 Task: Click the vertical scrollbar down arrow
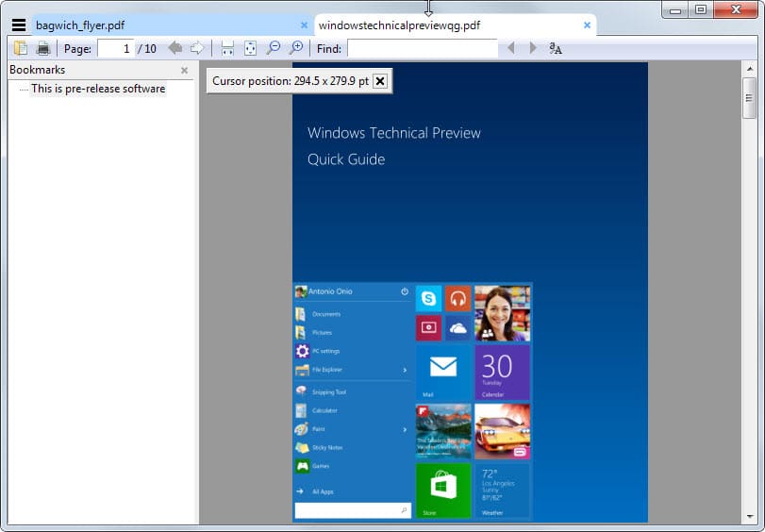749,516
